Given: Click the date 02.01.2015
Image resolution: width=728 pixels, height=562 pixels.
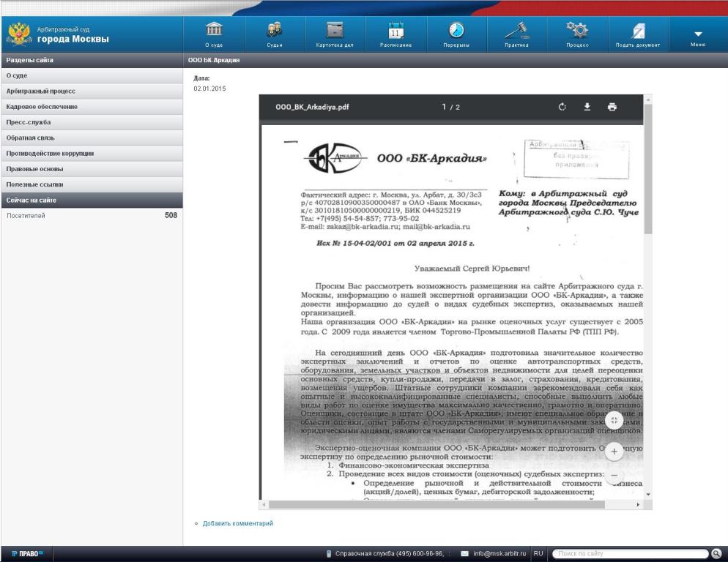Looking at the screenshot, I should tap(210, 89).
